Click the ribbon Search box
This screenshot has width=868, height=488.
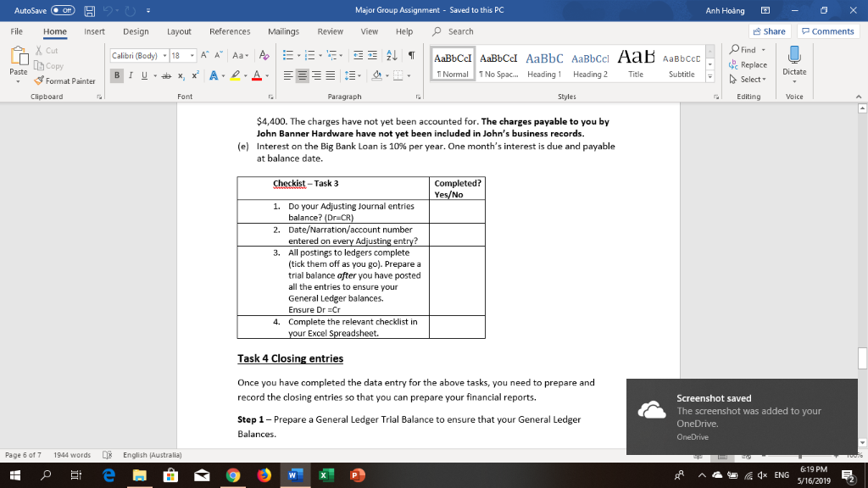[x=454, y=31]
